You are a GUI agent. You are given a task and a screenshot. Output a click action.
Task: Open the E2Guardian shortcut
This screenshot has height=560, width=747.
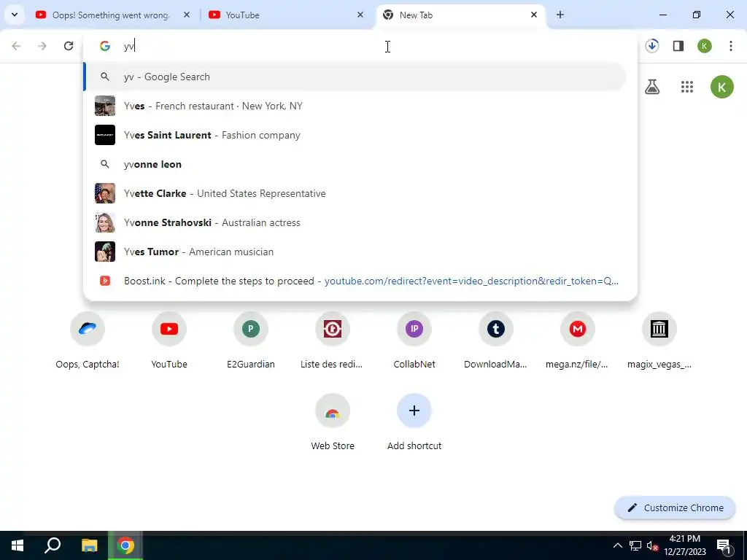point(251,341)
